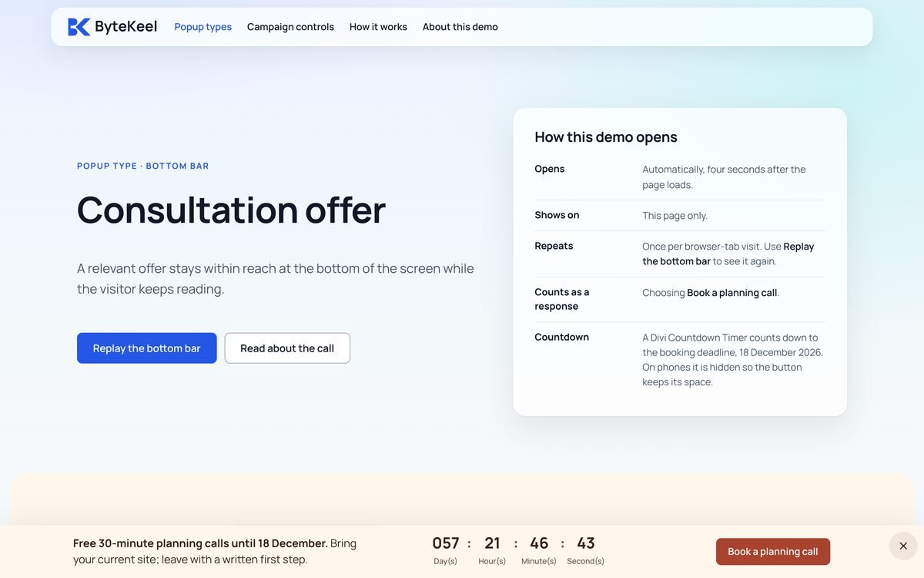Open the Popup types menu item

pos(203,27)
